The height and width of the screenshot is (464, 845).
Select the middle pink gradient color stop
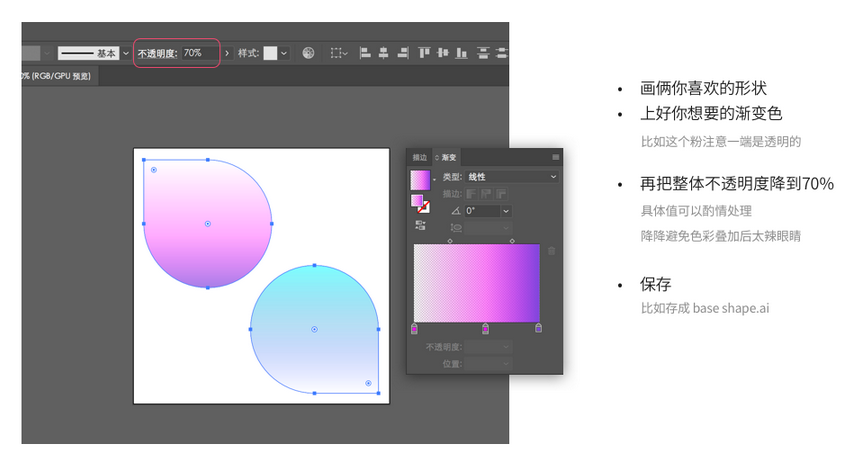(x=486, y=328)
